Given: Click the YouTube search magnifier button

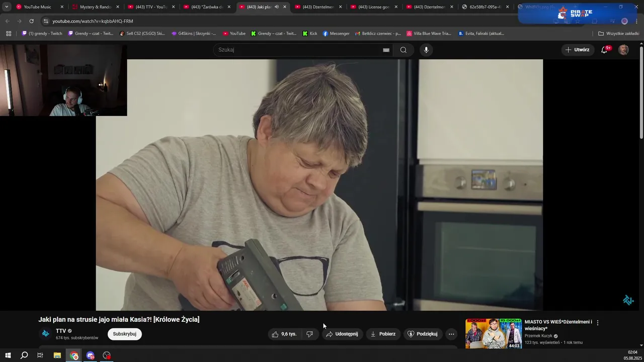Looking at the screenshot, I should [403, 50].
